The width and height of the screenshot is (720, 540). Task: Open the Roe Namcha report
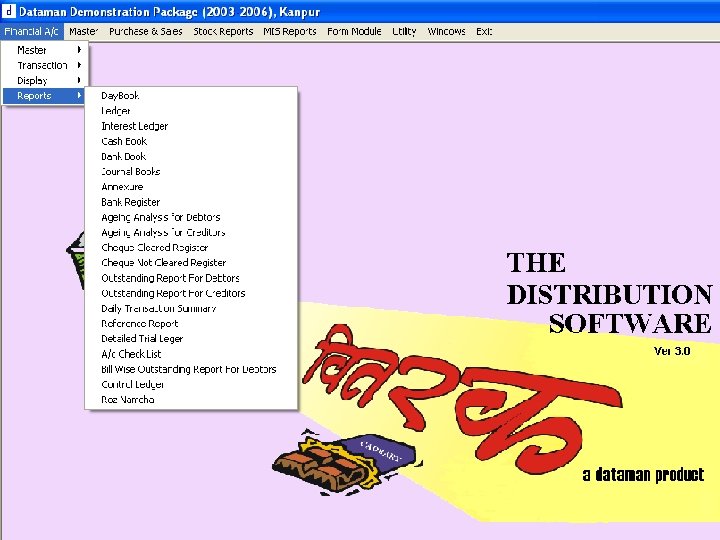tap(191, 399)
